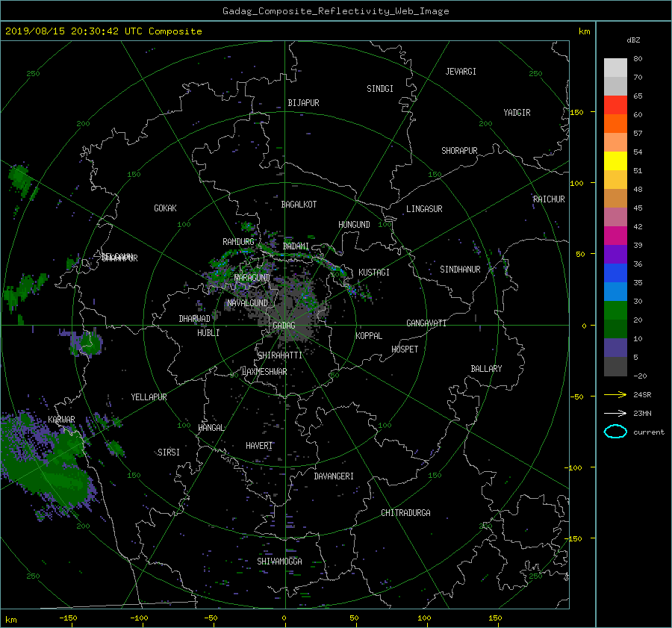Click the BALLARY city label
672x628 pixels.
coord(486,369)
